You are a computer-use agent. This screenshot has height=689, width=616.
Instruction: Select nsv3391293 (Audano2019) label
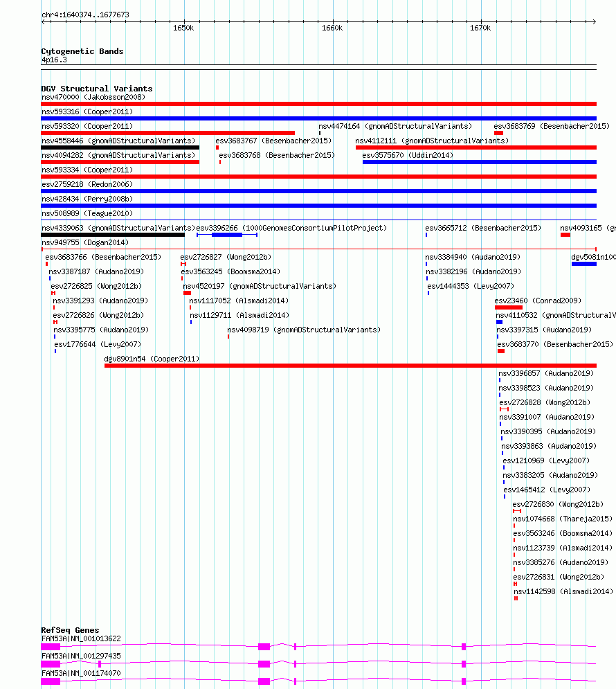coord(100,300)
